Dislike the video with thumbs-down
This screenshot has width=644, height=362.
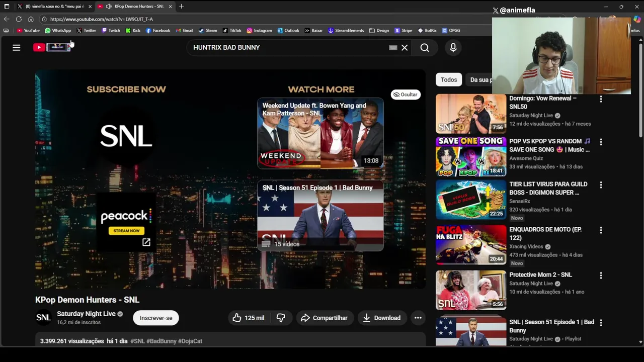point(281,318)
